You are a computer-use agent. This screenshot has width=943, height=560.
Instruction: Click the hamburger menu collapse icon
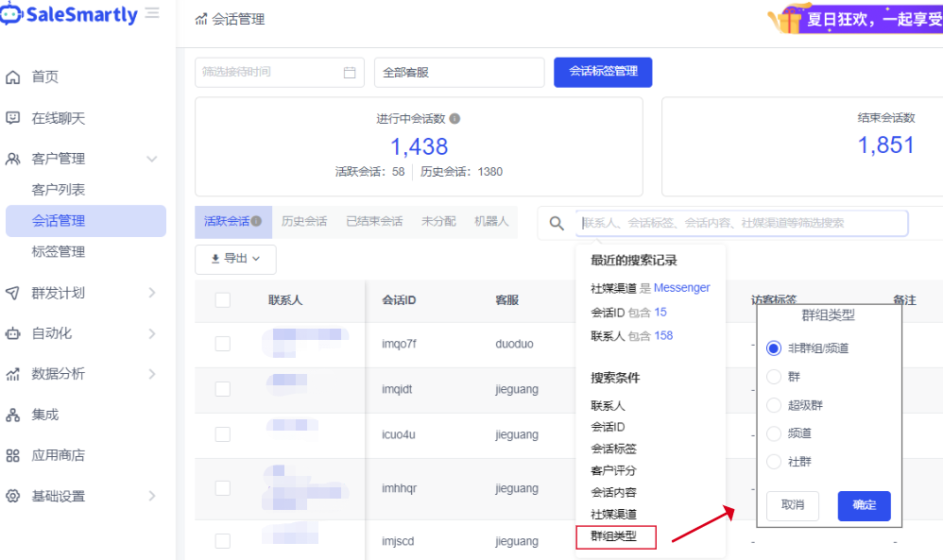click(152, 14)
